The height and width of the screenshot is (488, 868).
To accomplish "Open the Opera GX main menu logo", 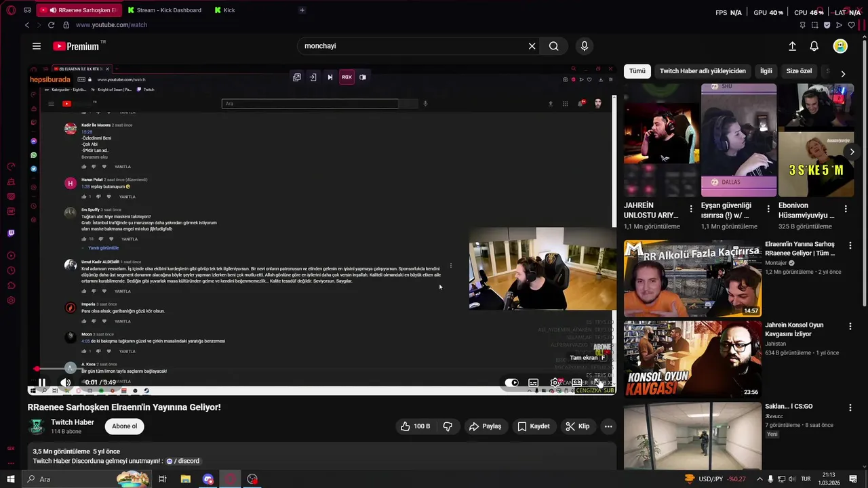I will click(x=10, y=10).
